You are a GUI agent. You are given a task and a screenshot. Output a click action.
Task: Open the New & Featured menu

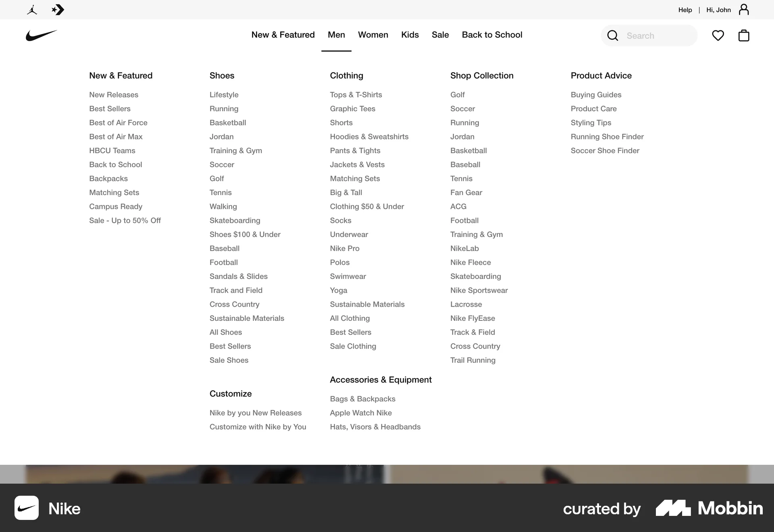coord(283,35)
